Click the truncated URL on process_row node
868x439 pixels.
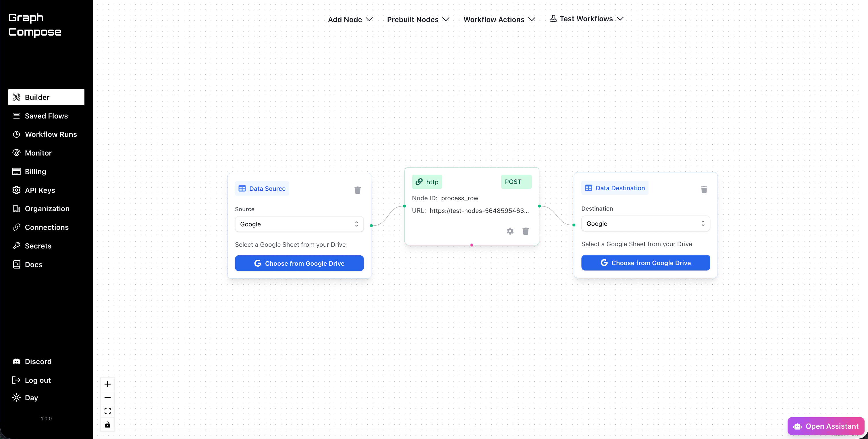(x=479, y=211)
